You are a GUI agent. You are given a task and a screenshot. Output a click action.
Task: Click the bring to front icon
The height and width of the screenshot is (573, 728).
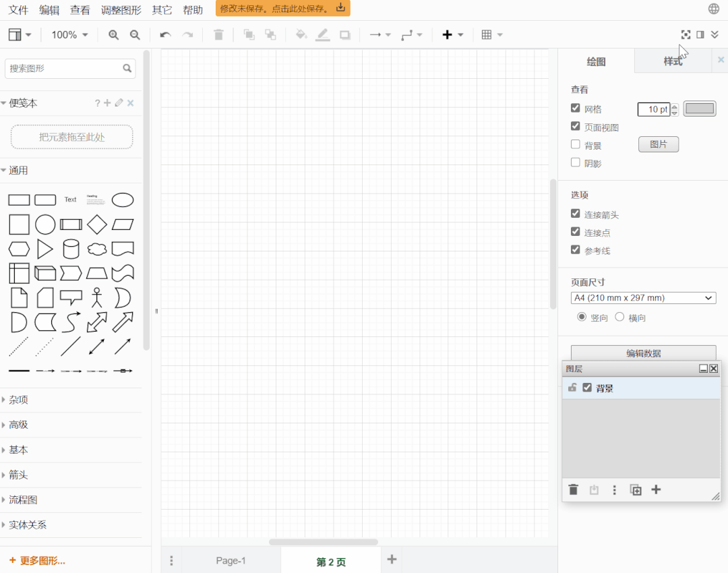[249, 35]
